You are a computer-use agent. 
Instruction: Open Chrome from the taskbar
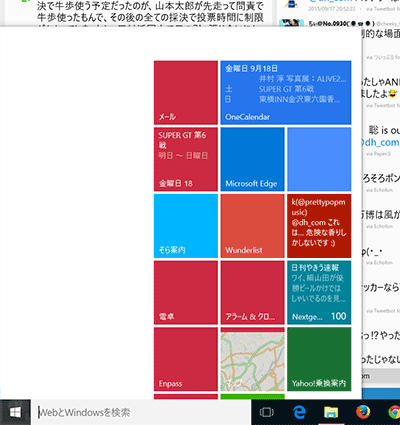393,412
